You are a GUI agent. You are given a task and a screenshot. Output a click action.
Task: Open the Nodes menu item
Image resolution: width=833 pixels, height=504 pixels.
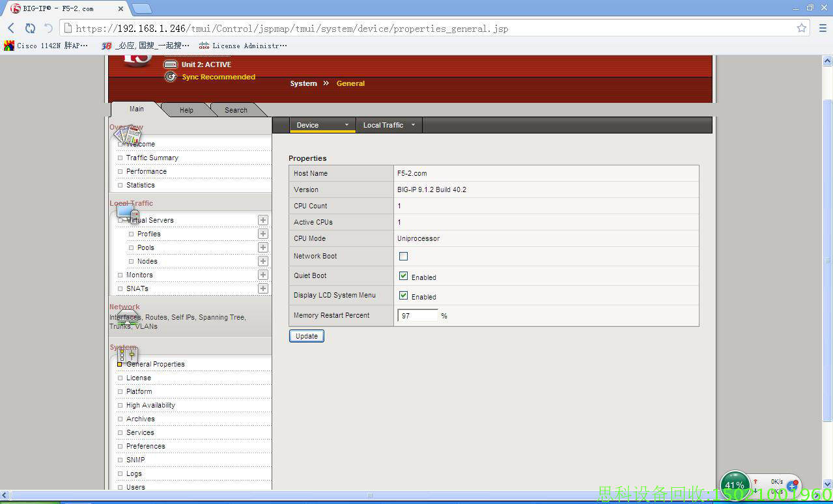[x=147, y=261]
